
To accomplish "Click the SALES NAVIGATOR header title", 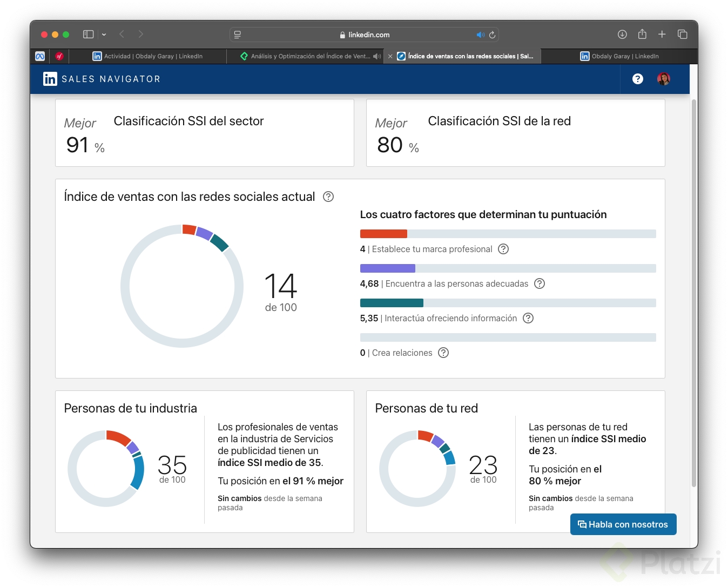I will tap(111, 79).
